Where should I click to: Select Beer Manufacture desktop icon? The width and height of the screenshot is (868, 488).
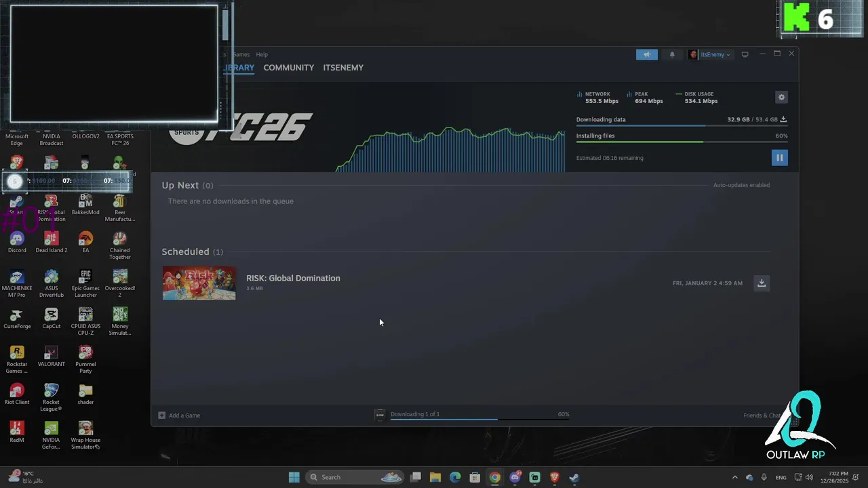(120, 207)
